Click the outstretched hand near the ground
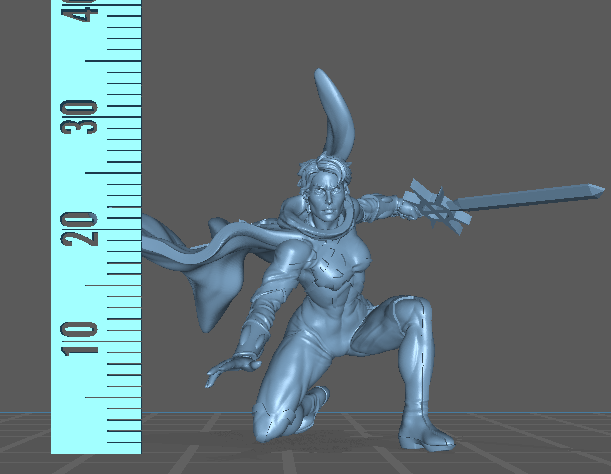Viewport: 611px width, 474px height. [x=222, y=372]
